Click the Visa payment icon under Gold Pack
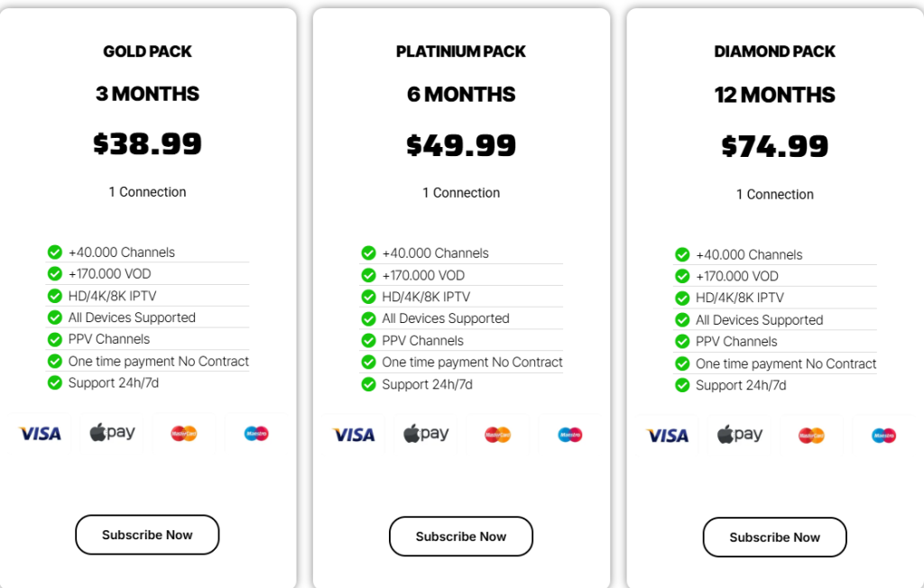 click(40, 434)
